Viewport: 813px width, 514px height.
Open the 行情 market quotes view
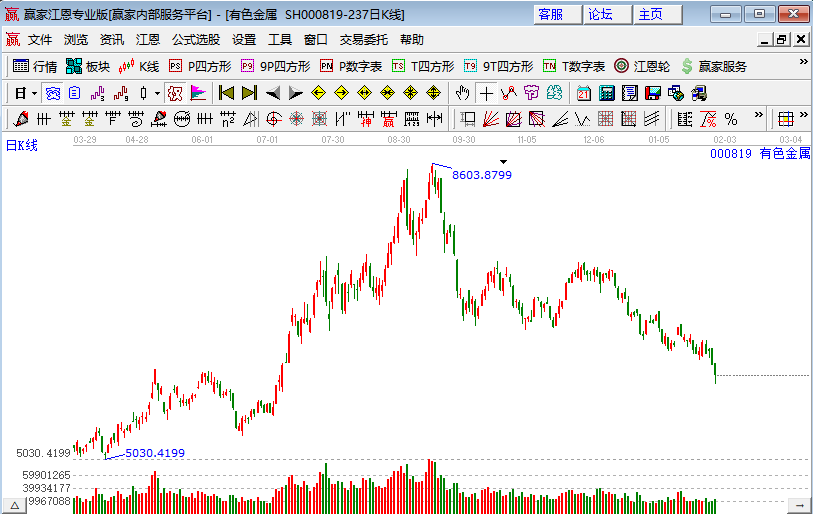[35, 66]
